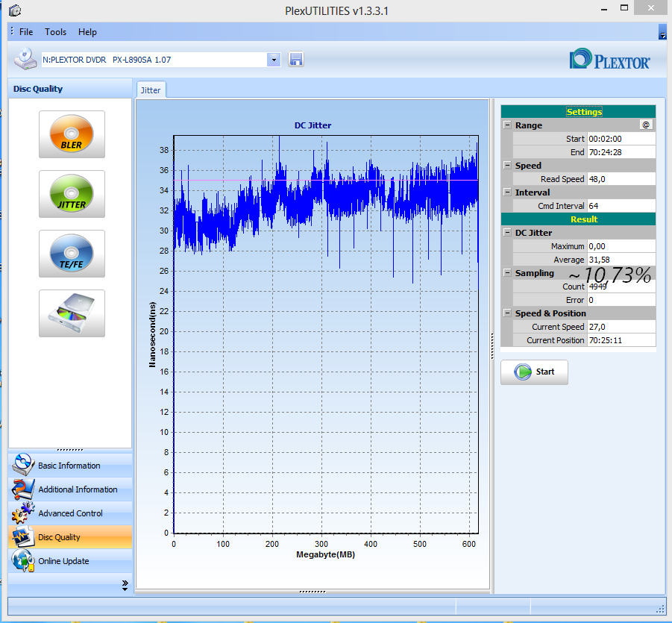Screen dimensions: 672x623
Task: Click the Additional Information icon
Action: [23, 489]
